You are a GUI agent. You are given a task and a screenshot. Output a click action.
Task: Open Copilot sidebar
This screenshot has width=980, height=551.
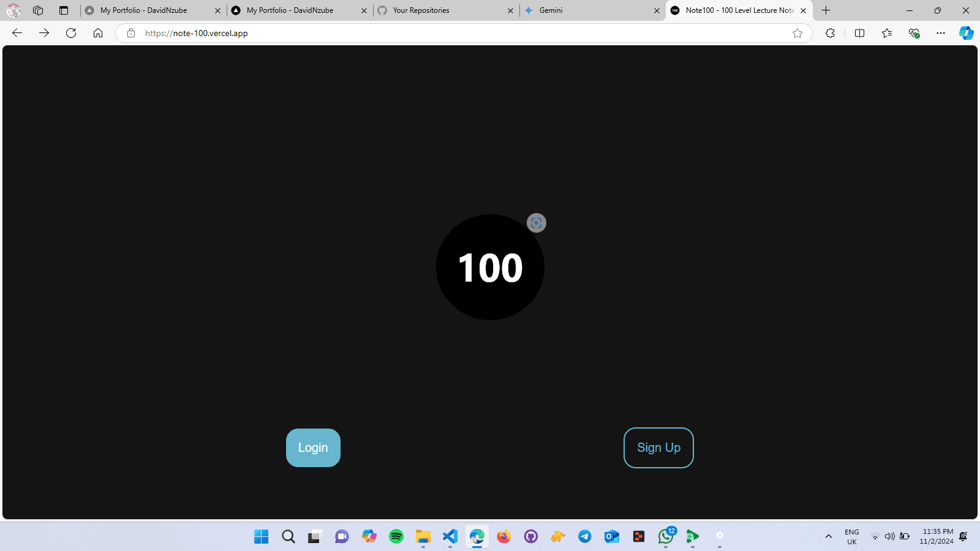coord(966,33)
